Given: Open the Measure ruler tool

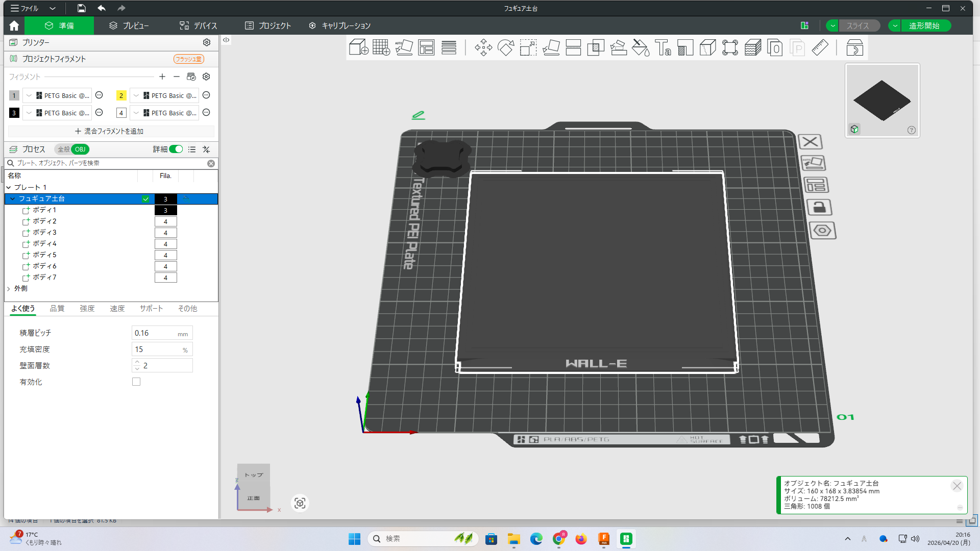Looking at the screenshot, I should 820,48.
